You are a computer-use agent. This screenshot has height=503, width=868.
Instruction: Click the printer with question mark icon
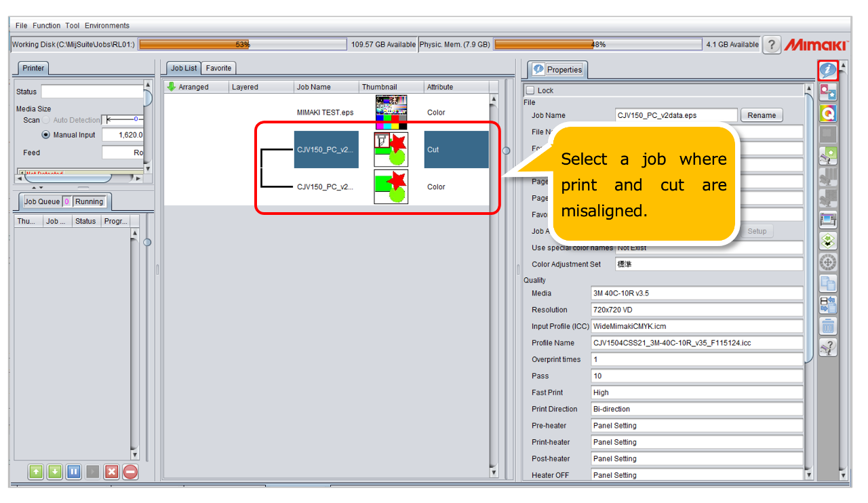point(828,347)
